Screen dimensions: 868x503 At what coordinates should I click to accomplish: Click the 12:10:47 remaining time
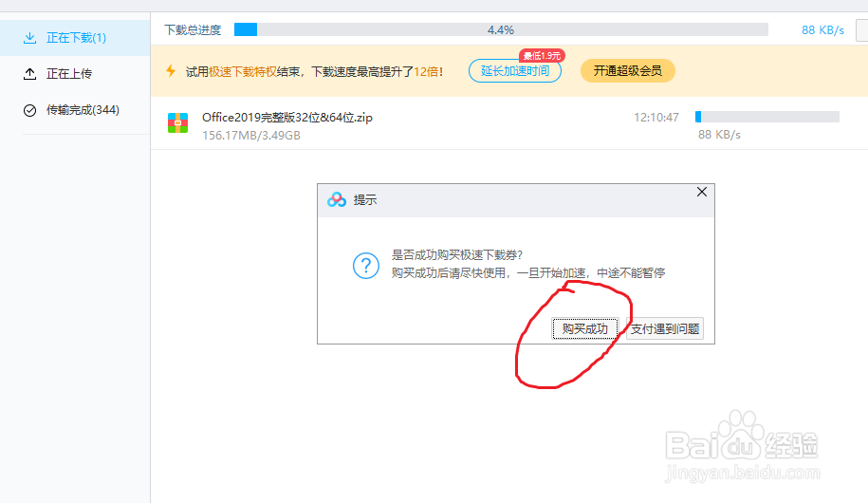(x=656, y=118)
